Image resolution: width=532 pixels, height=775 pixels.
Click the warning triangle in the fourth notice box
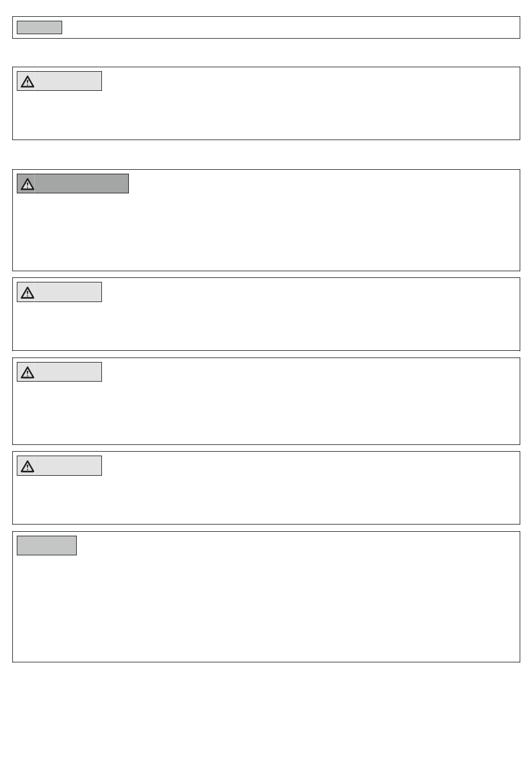(27, 373)
